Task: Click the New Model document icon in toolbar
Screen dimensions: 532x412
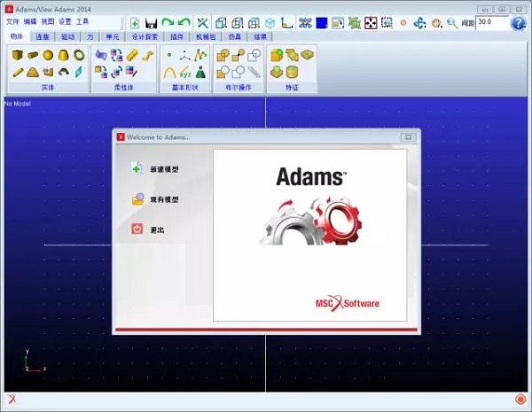Action: tap(135, 23)
